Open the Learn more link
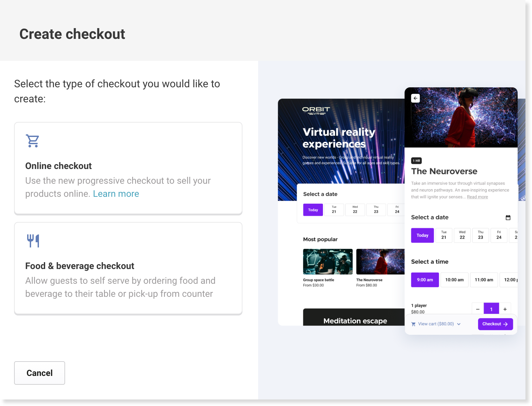 [116, 194]
